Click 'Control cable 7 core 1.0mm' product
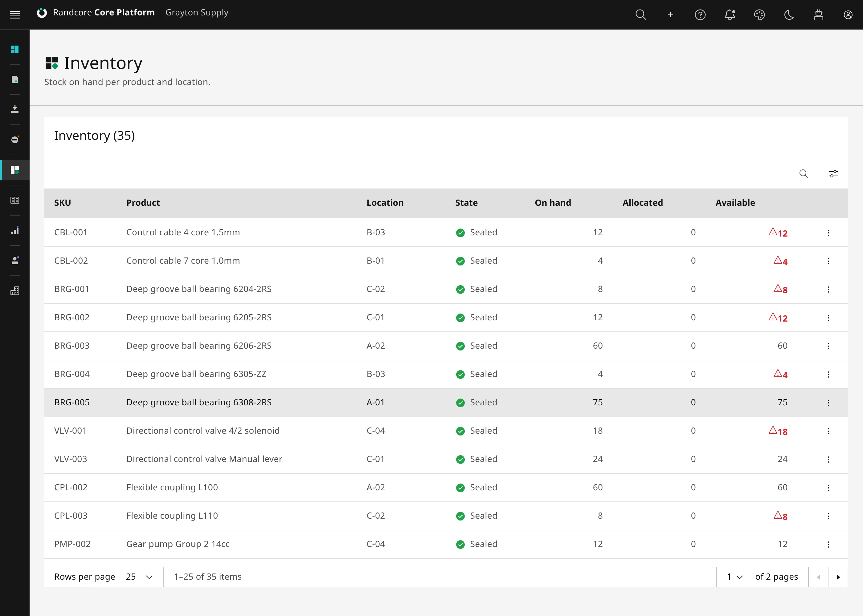The height and width of the screenshot is (616, 863). [x=183, y=261]
